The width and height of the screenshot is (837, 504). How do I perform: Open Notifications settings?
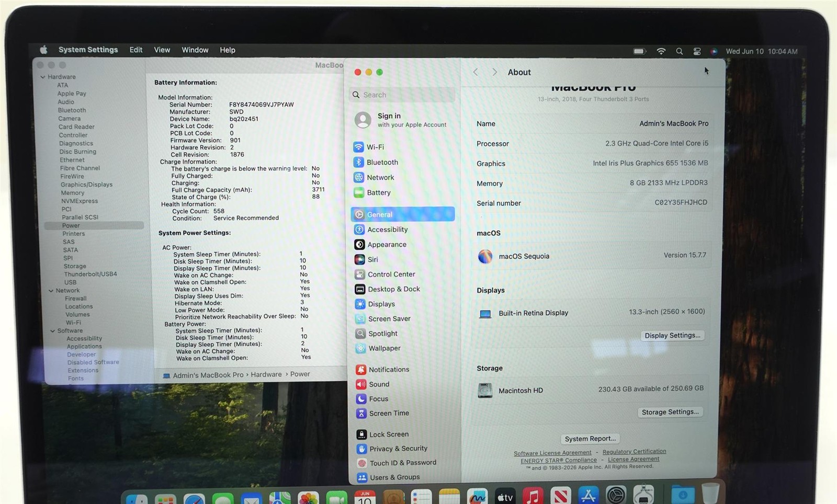(383, 370)
